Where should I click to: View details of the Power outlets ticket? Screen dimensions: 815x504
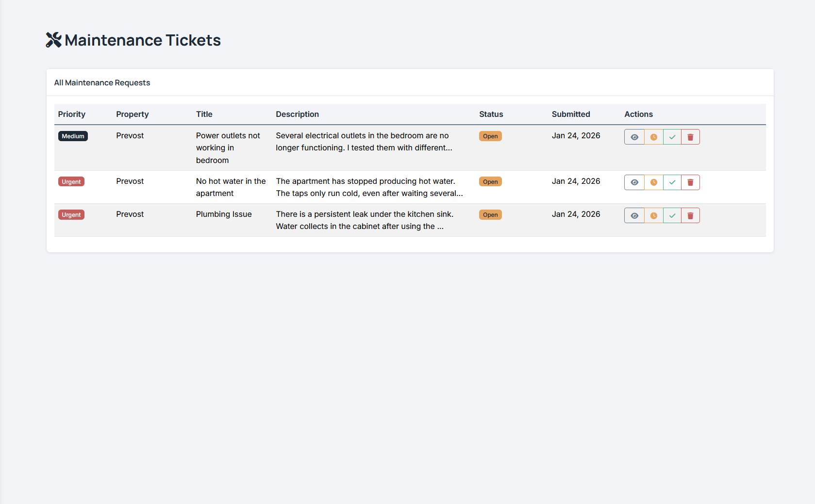[634, 136]
